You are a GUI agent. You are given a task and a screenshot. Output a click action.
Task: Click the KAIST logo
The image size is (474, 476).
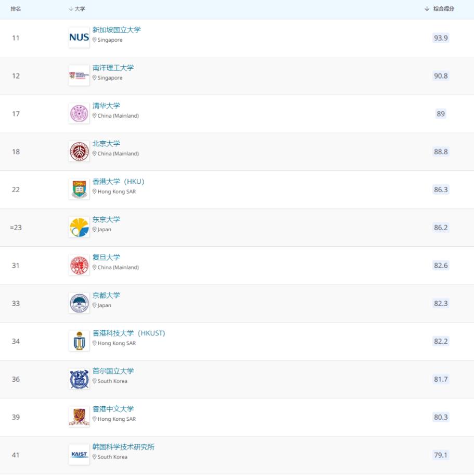click(x=79, y=455)
